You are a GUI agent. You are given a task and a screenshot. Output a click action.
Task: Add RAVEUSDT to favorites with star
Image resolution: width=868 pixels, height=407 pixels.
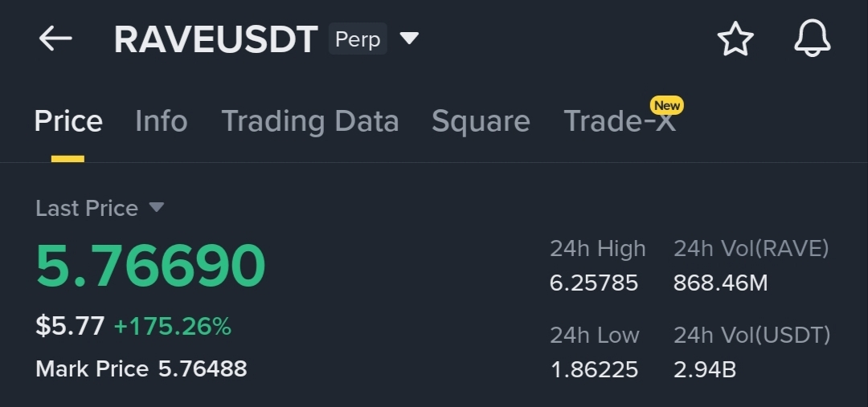point(735,39)
